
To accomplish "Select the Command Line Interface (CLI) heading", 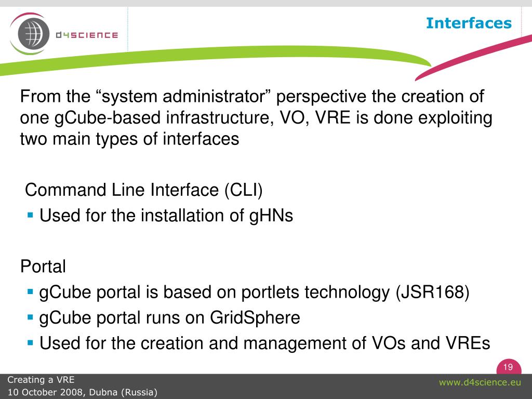I will click(x=144, y=190).
